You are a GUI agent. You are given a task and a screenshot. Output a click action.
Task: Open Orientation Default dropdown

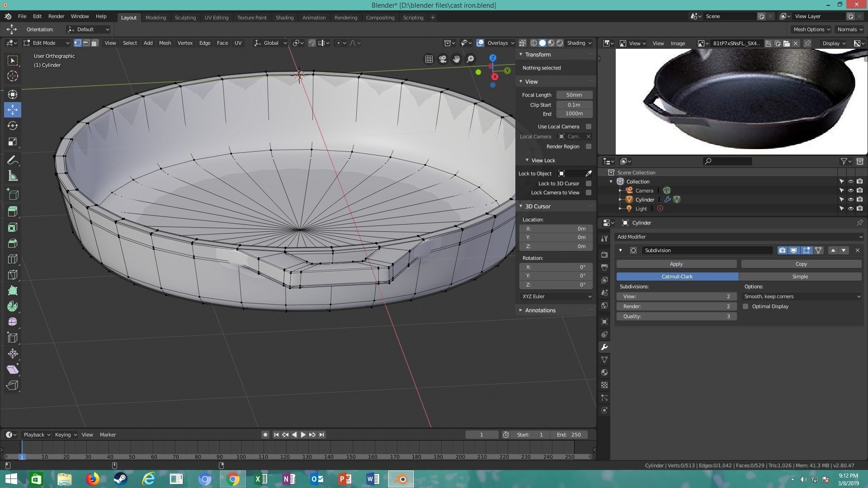coord(89,29)
